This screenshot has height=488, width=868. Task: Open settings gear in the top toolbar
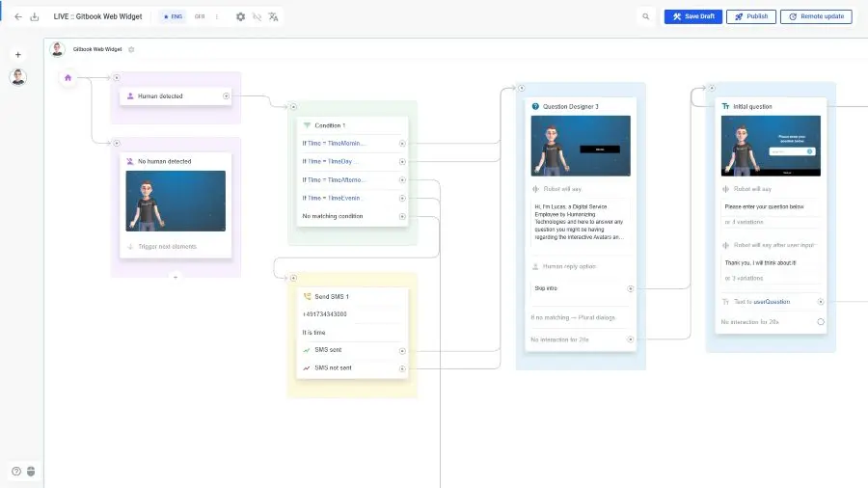241,16
